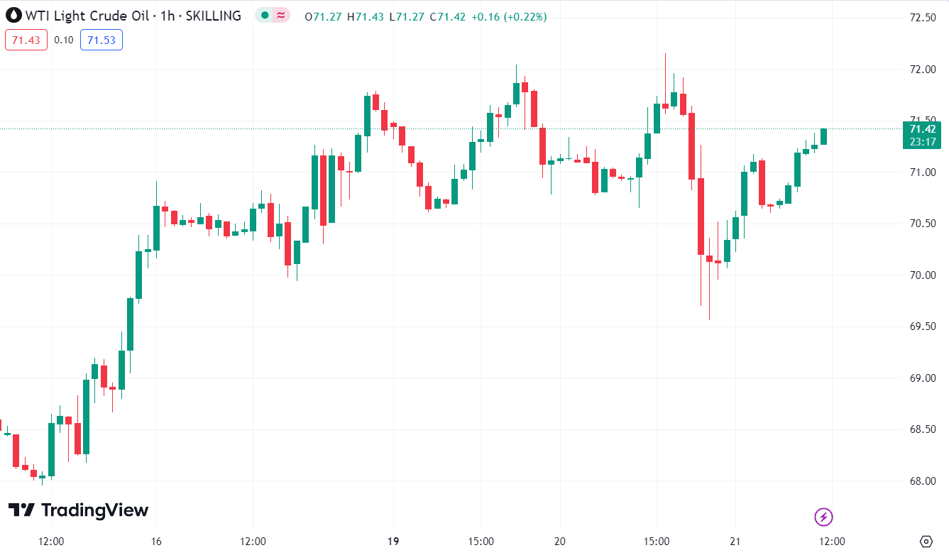Click the 20 date on time axis
This screenshot has height=560, width=949.
coord(559,542)
